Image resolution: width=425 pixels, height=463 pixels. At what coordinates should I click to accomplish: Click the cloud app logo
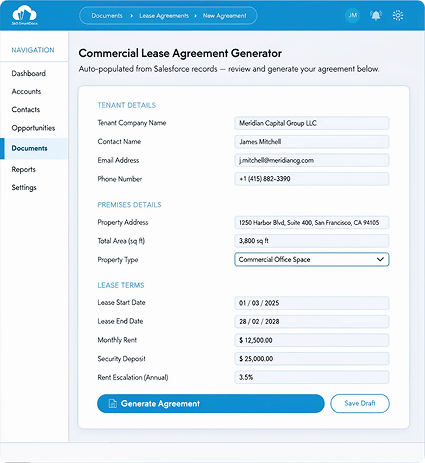tap(24, 15)
